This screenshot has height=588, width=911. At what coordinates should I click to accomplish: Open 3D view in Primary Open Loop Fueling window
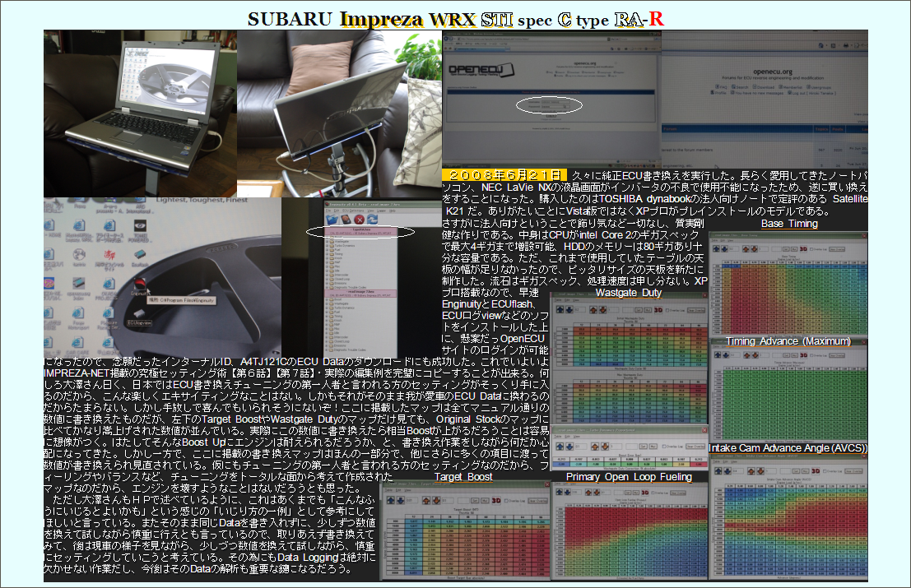(x=644, y=493)
